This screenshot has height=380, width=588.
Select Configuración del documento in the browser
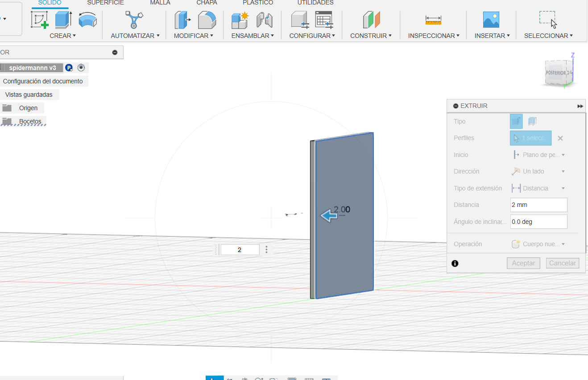point(43,81)
